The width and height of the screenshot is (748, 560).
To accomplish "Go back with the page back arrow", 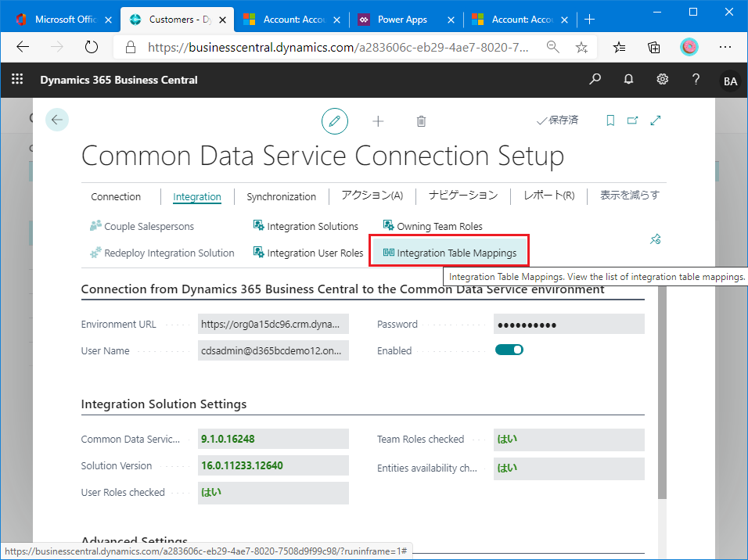I will point(57,119).
